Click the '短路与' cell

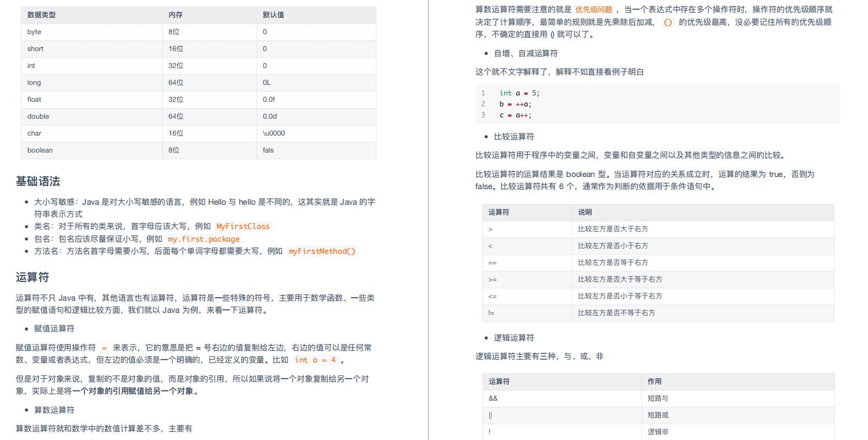point(738,398)
